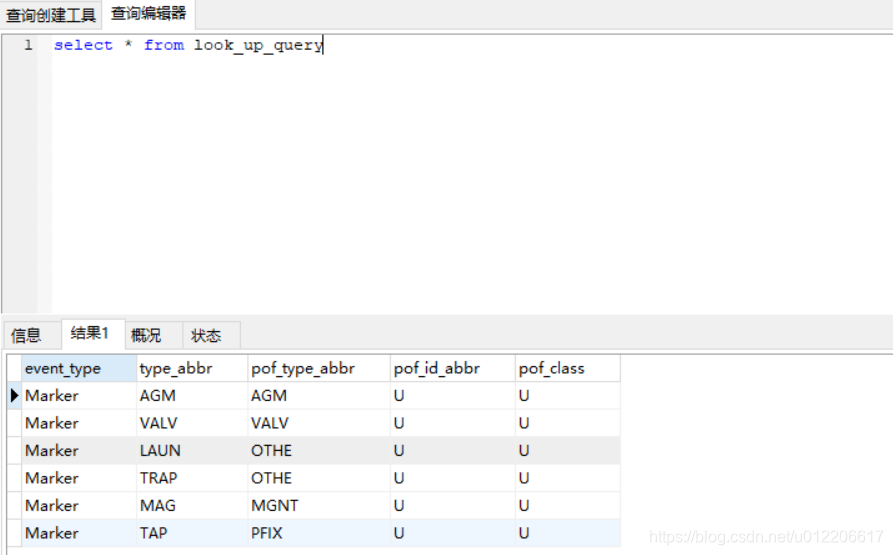Select the 查询编辑器 tab
893x555 pixels.
pyautogui.click(x=149, y=14)
